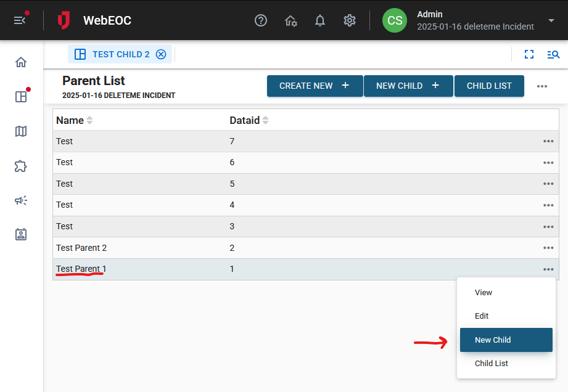Open Maps from the left sidebar
The image size is (568, 392).
click(x=20, y=131)
